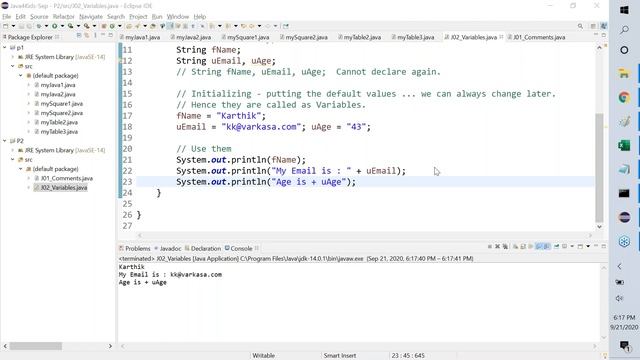
Task: Open Chrome from the Windows taskbar
Action: point(624,98)
